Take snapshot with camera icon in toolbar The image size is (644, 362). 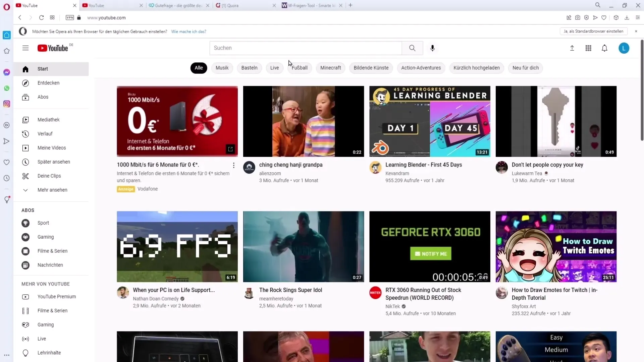(x=578, y=17)
